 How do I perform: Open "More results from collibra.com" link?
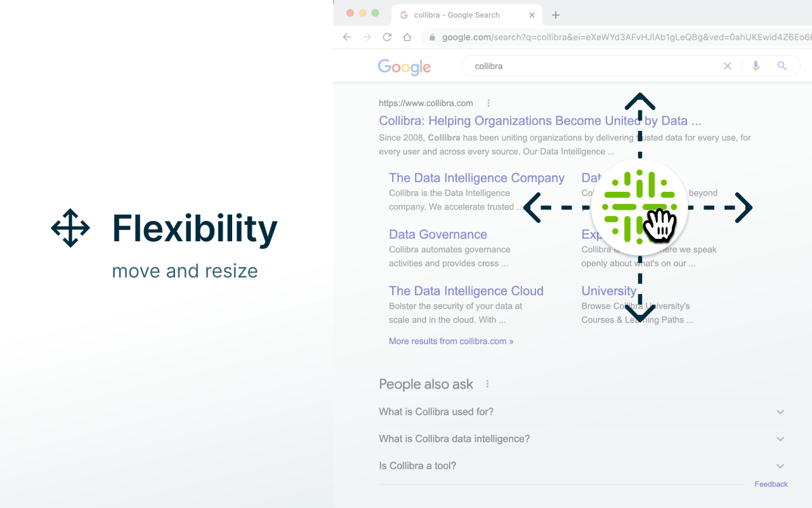point(451,341)
